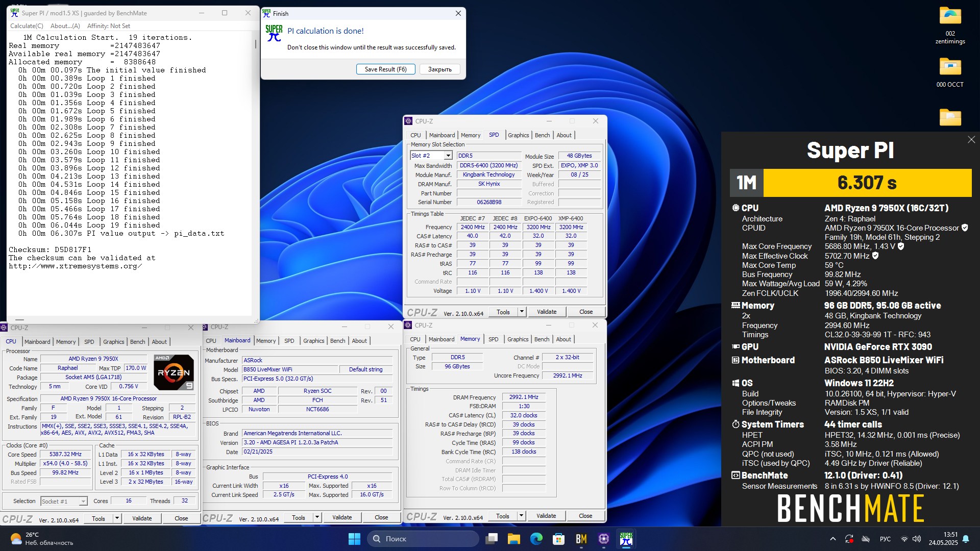Viewport: 980px width, 551px height.
Task: Expand the Socket #1 selection dropdown
Action: 83,502
